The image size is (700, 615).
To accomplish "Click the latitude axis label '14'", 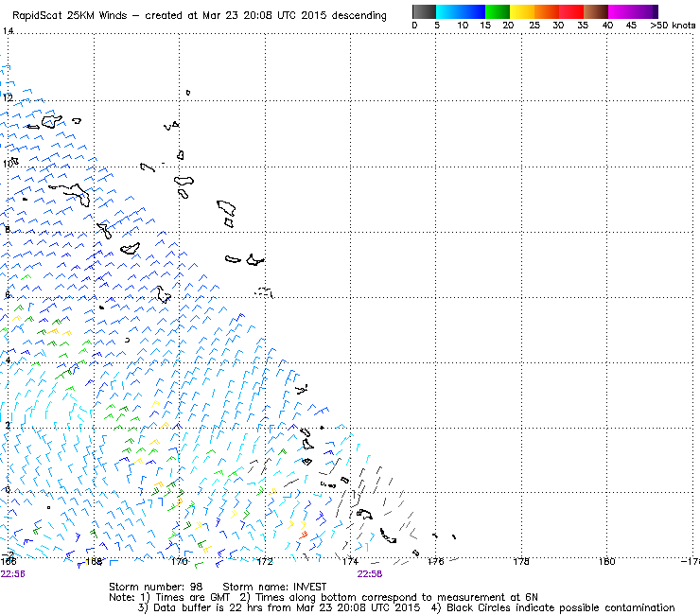I will [8, 31].
